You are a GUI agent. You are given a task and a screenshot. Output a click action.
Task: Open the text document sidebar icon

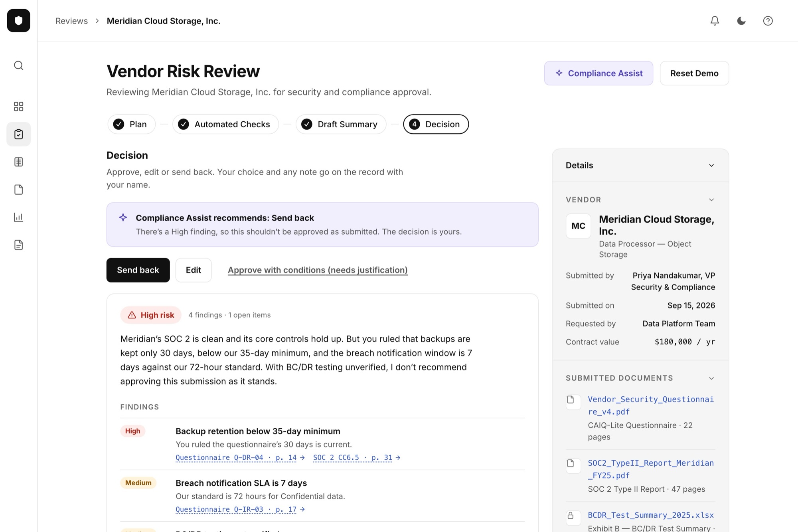[x=19, y=245]
